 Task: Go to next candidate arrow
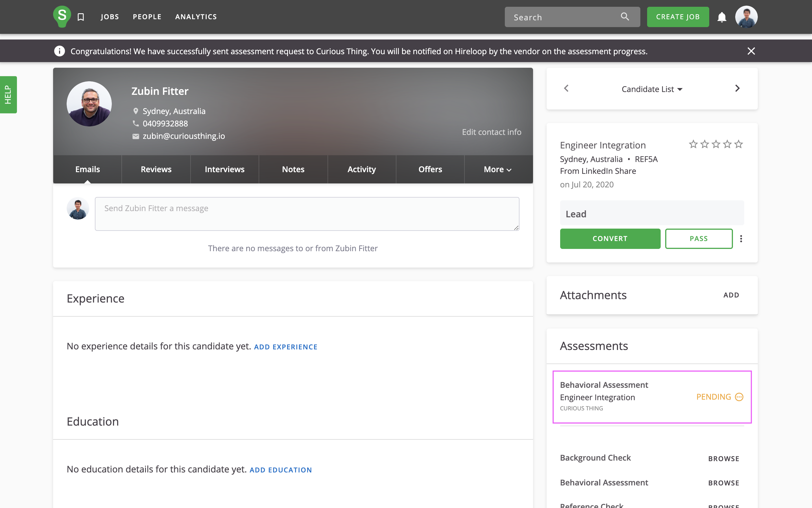click(x=737, y=88)
